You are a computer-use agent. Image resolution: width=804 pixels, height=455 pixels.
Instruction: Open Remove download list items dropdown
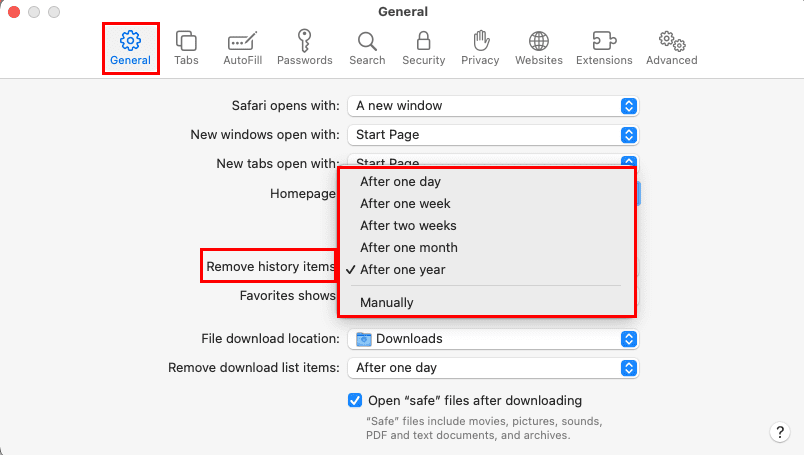click(x=493, y=368)
